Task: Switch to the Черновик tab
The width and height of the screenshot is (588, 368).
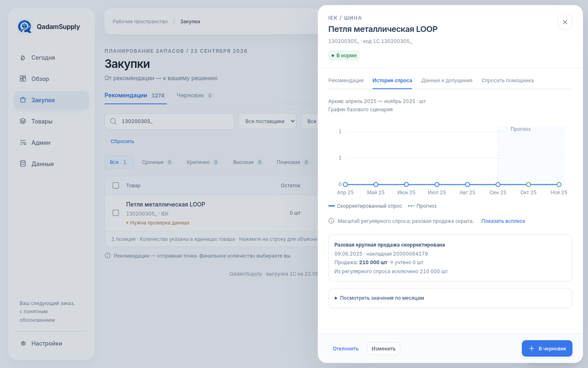Action: [195, 95]
